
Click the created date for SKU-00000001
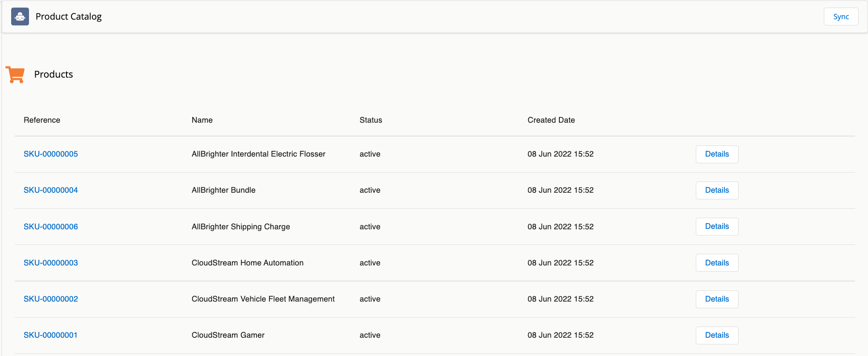[x=561, y=335]
